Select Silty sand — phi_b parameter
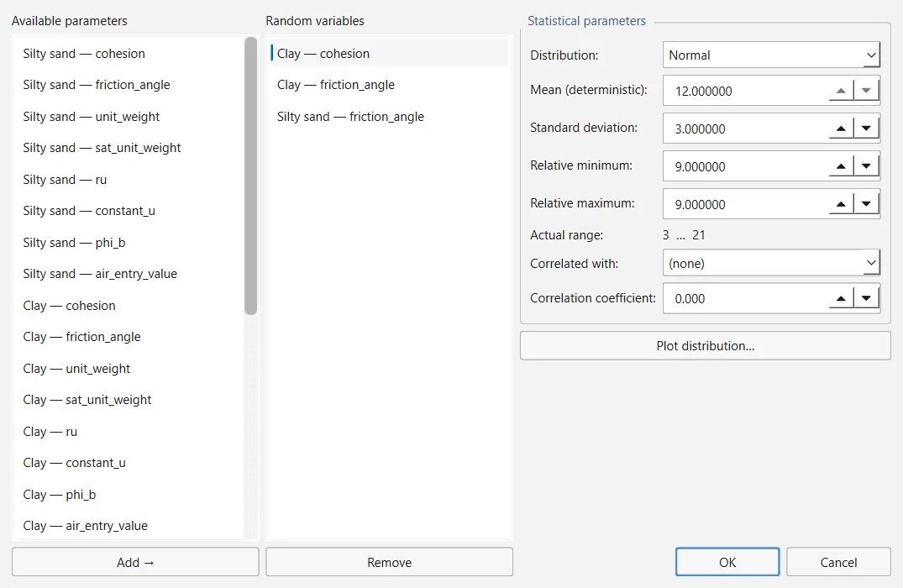903x588 pixels. click(x=129, y=243)
